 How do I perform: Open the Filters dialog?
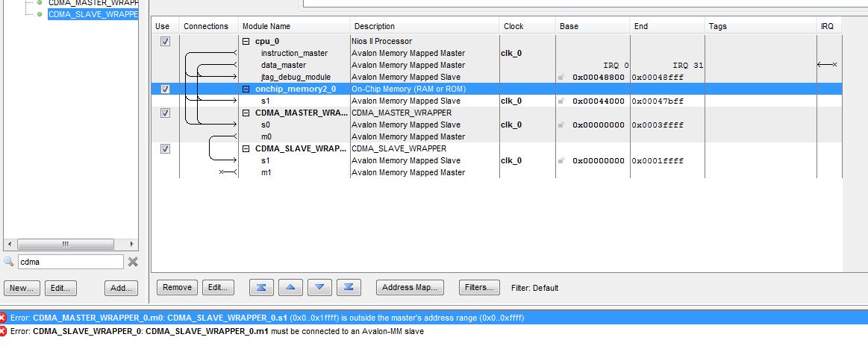pos(479,287)
